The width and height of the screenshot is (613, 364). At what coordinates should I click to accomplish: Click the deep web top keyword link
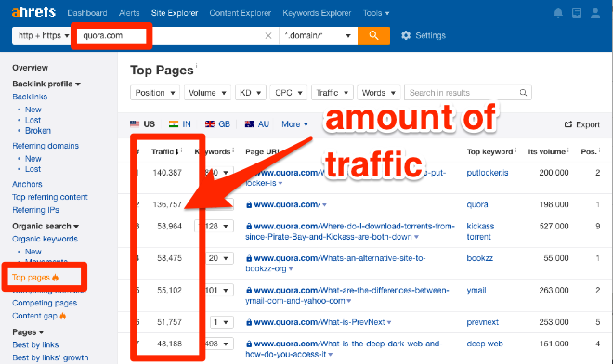click(485, 344)
